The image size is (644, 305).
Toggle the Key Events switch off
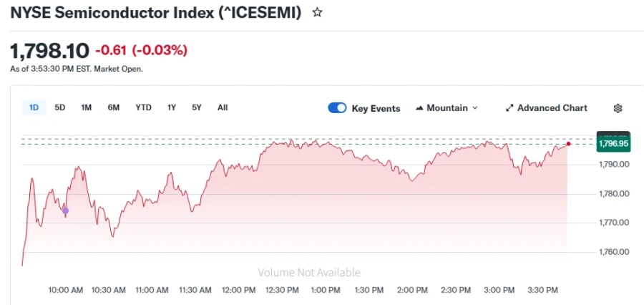337,108
